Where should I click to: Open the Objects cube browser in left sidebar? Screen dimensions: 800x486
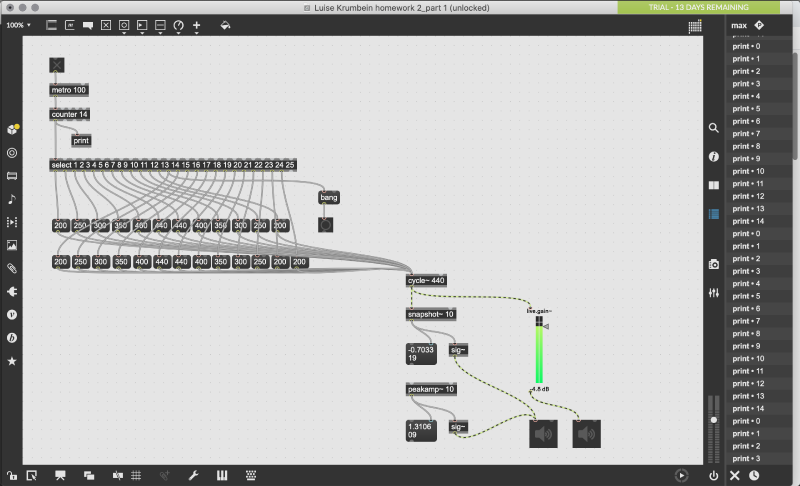click(12, 130)
